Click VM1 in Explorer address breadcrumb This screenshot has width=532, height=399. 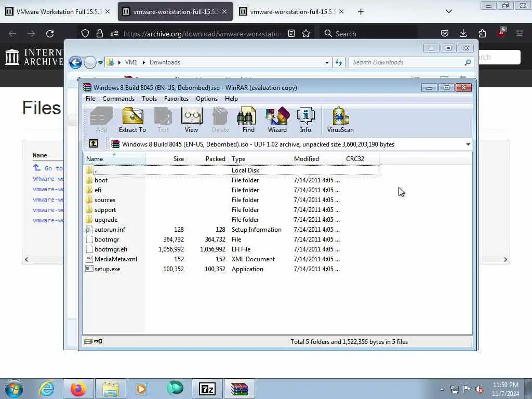click(x=131, y=62)
